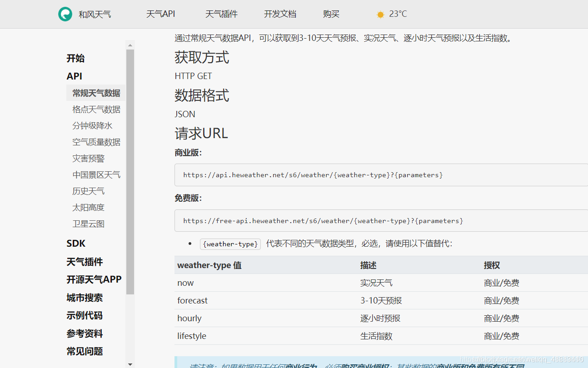Go to the 购买 page
Screen dimensions: 588x368
(331, 14)
